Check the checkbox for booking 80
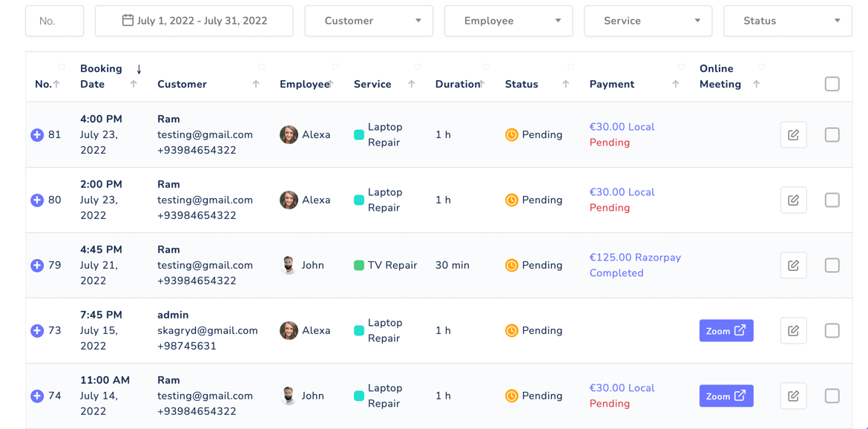 [832, 200]
